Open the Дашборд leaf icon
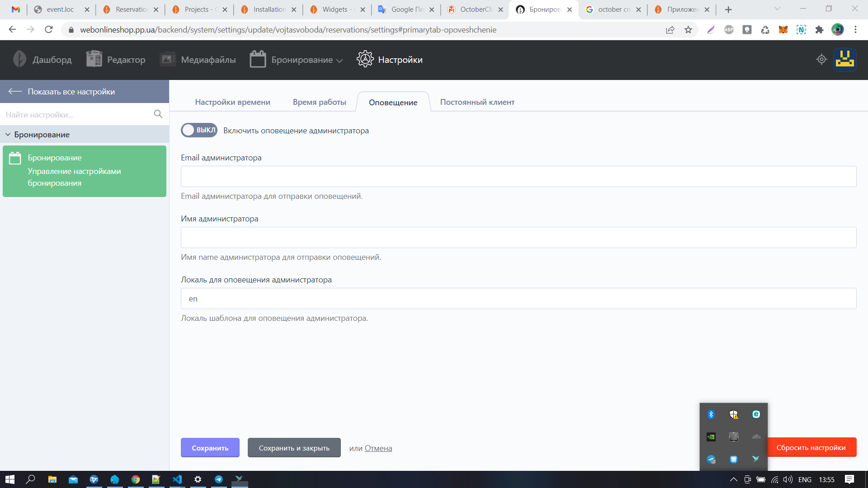This screenshot has width=868, height=488. click(19, 60)
